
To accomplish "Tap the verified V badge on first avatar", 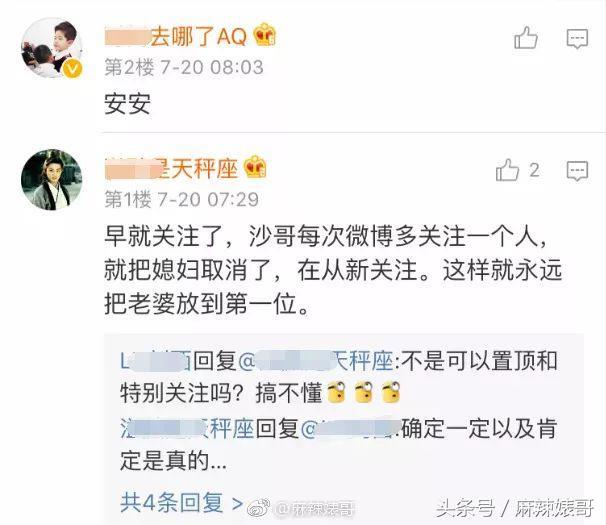I will (x=73, y=69).
